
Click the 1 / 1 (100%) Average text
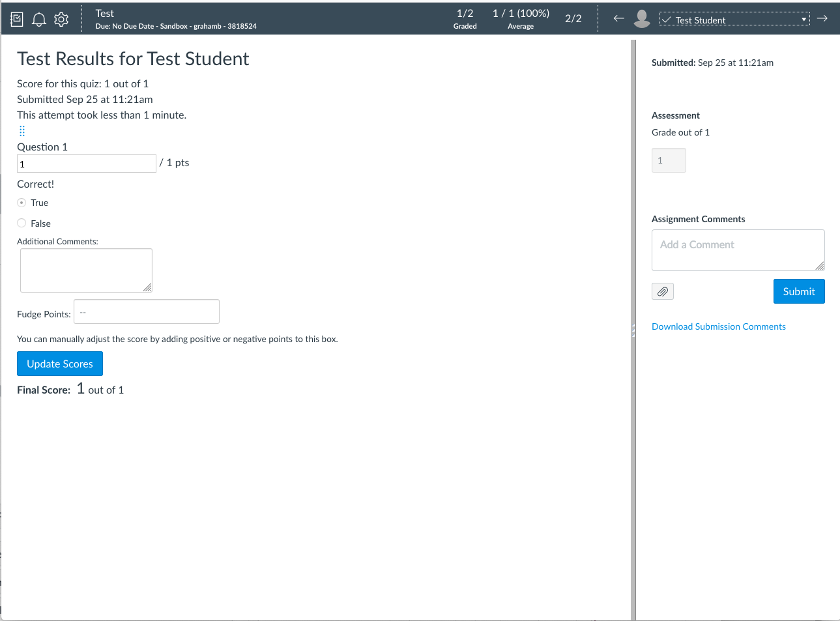[521, 19]
